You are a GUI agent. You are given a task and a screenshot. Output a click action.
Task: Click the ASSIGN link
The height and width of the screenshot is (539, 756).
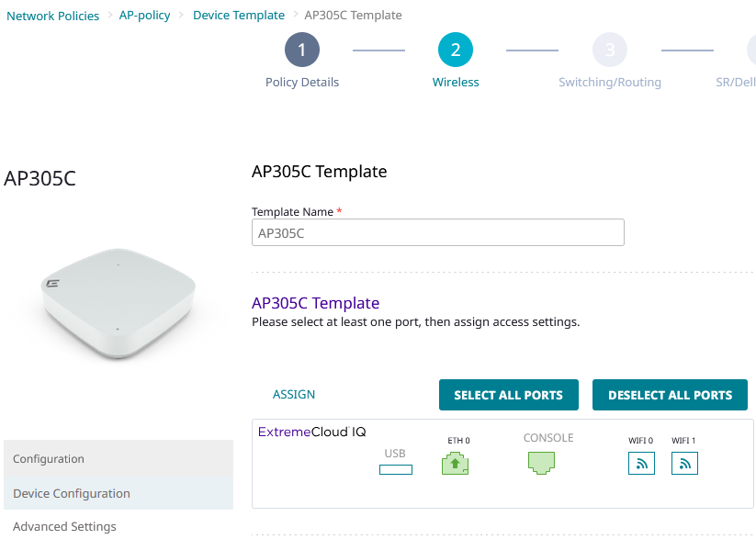coord(294,394)
